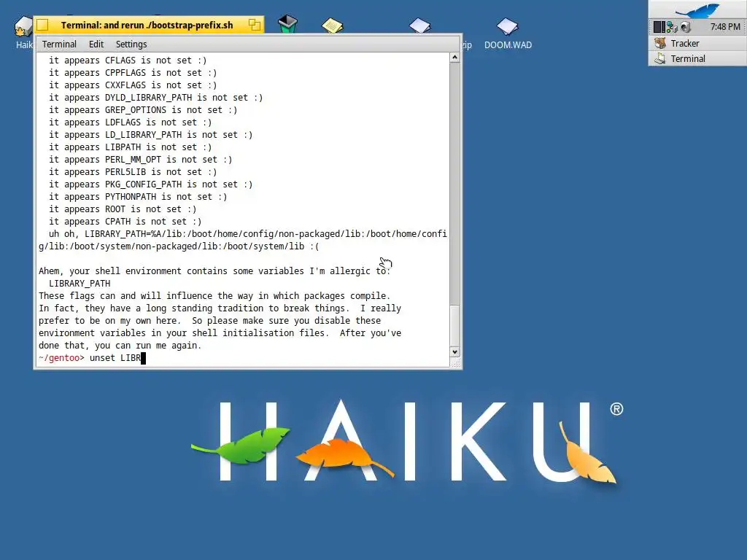
Task: Open the Edit menu
Action: coord(96,44)
